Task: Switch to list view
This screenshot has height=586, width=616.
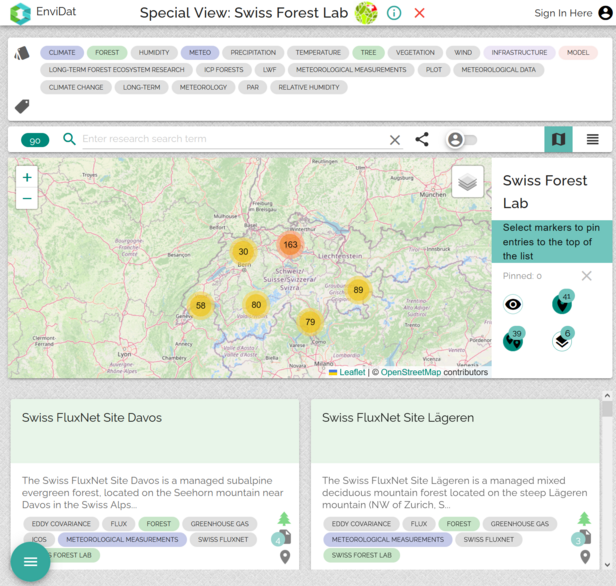Action: [592, 139]
